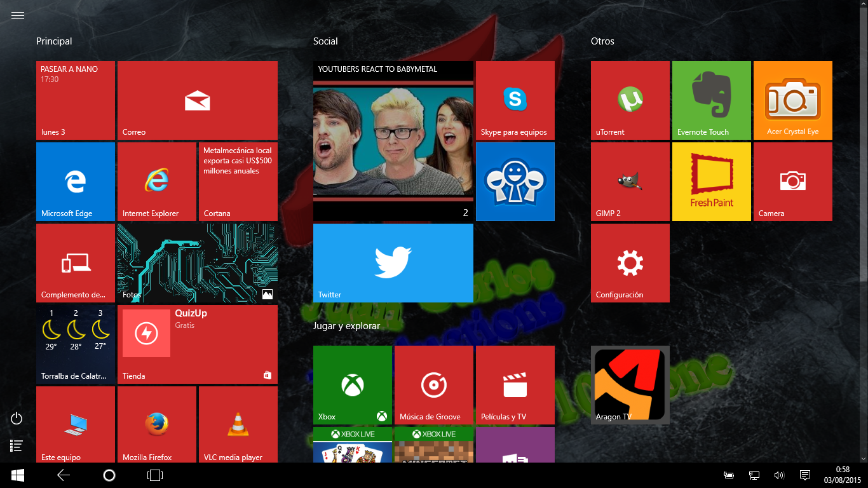Open Acer Crystal Eye tile
The image size is (868, 488).
(x=793, y=100)
